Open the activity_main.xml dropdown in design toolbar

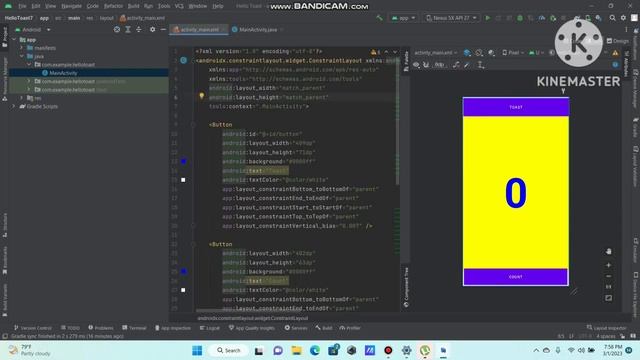coord(436,53)
